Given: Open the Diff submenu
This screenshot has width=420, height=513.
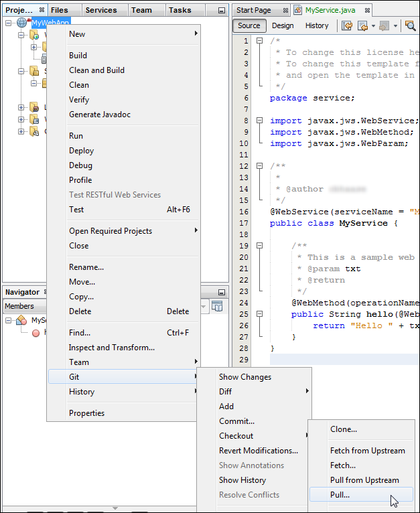Looking at the screenshot, I should tap(254, 391).
